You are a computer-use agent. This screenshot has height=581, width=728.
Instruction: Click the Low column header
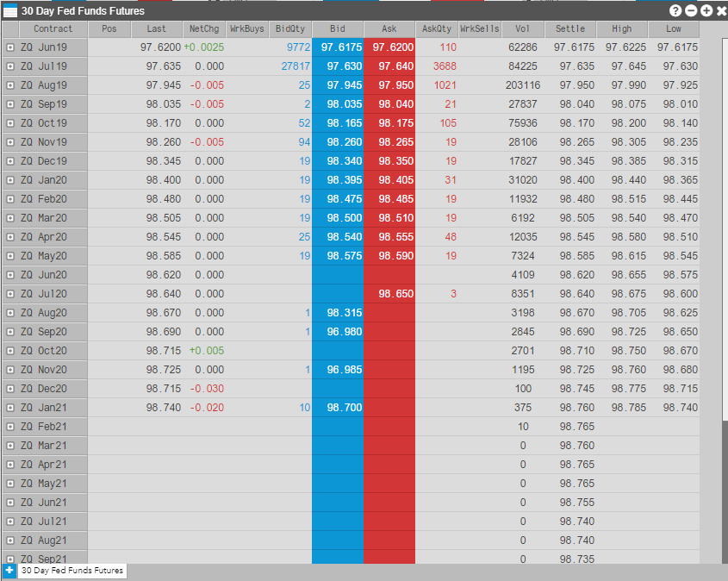click(x=673, y=28)
